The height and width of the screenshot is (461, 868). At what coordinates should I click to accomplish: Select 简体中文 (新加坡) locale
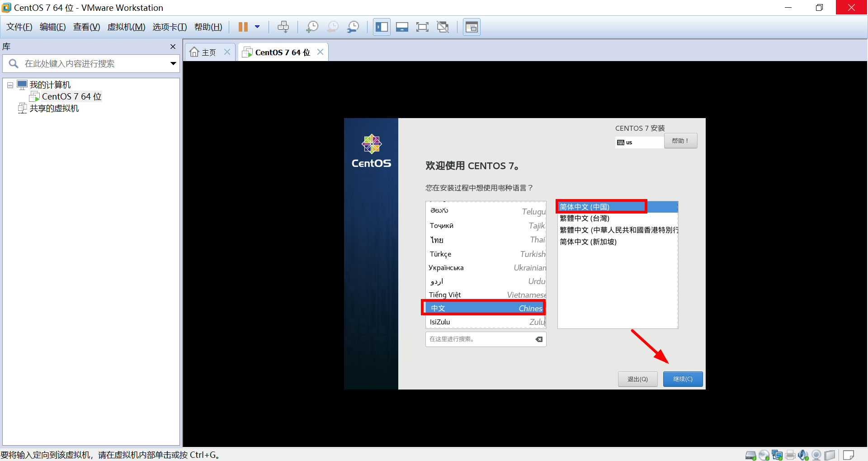618,242
